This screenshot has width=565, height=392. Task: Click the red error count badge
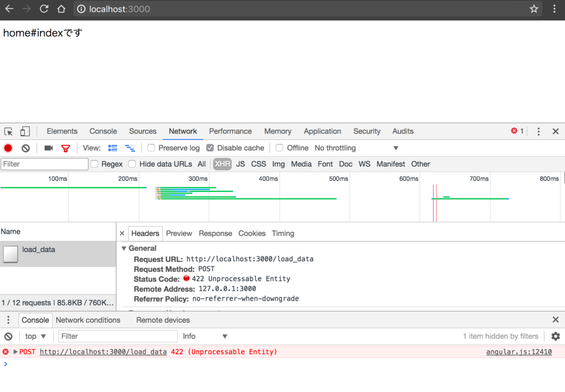click(517, 131)
